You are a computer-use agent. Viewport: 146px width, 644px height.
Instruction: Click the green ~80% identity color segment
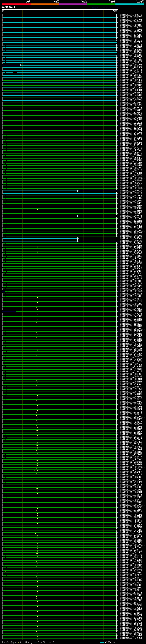(x=101, y=4)
